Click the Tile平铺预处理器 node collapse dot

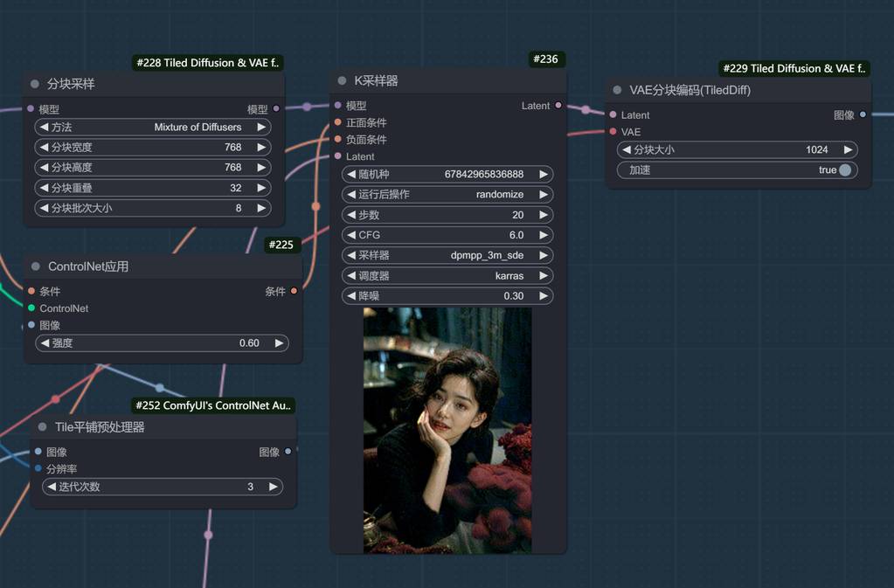42,427
